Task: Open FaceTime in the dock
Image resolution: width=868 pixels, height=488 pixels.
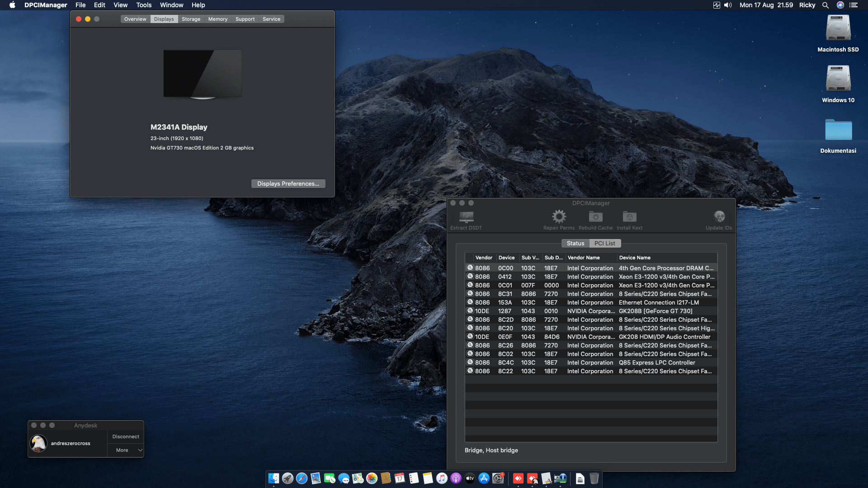Action: click(x=330, y=478)
